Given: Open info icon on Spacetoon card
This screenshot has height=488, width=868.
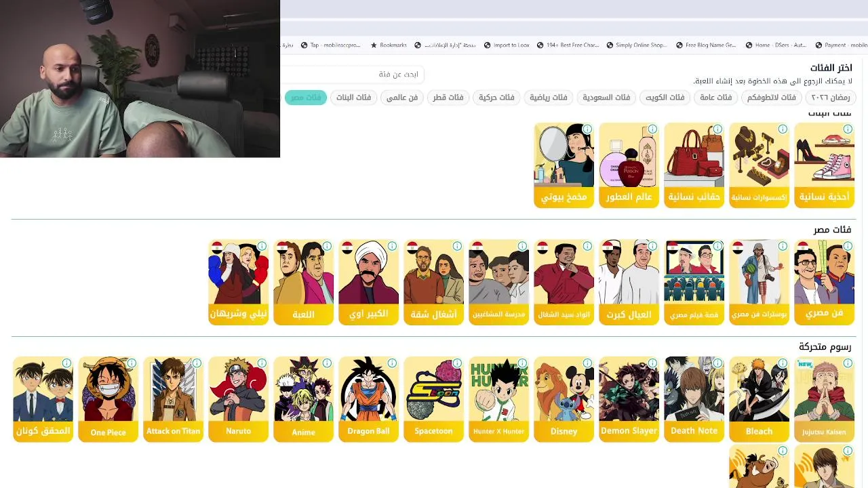Looking at the screenshot, I should coord(457,363).
